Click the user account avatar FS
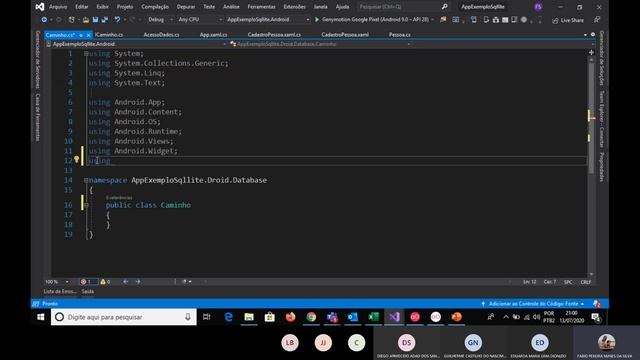The image size is (640, 360). pos(538,7)
